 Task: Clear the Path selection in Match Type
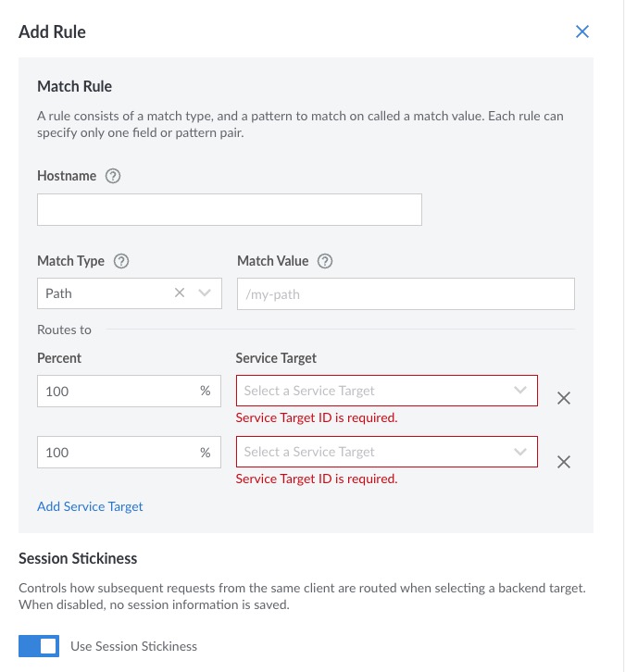point(180,292)
